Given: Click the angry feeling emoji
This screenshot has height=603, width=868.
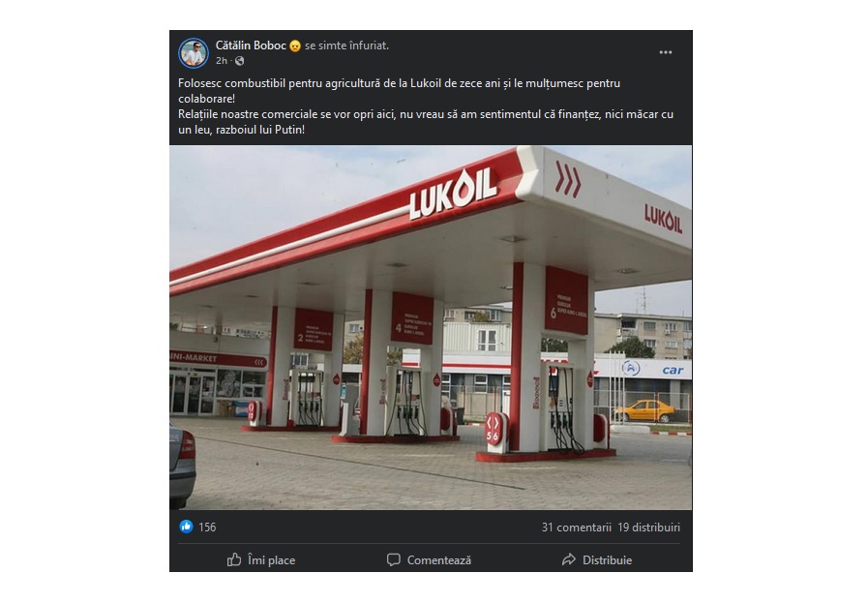Looking at the screenshot, I should click(x=295, y=45).
